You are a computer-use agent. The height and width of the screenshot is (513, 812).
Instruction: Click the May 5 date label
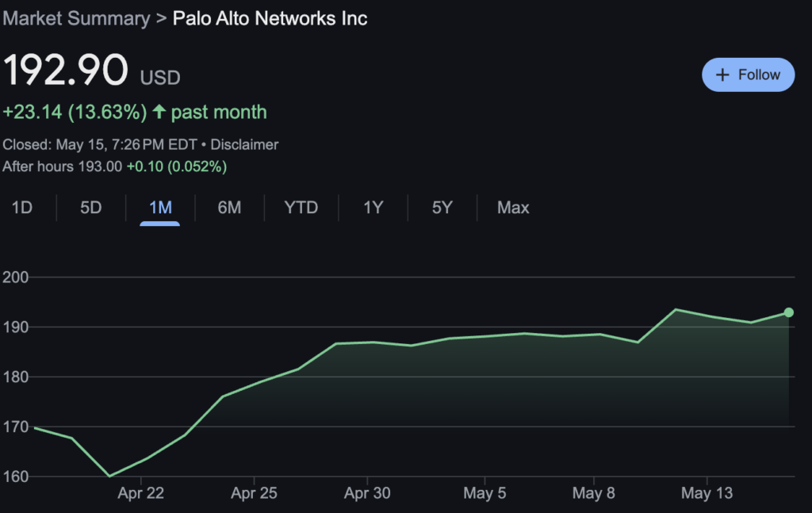click(485, 493)
